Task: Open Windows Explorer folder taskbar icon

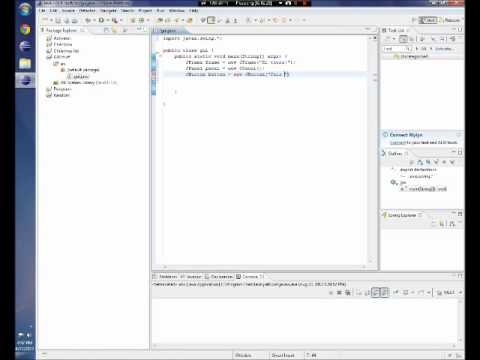Action: click(x=25, y=63)
